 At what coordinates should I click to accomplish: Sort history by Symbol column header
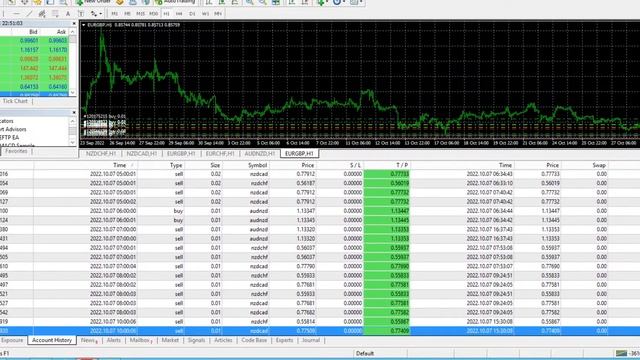click(x=257, y=165)
